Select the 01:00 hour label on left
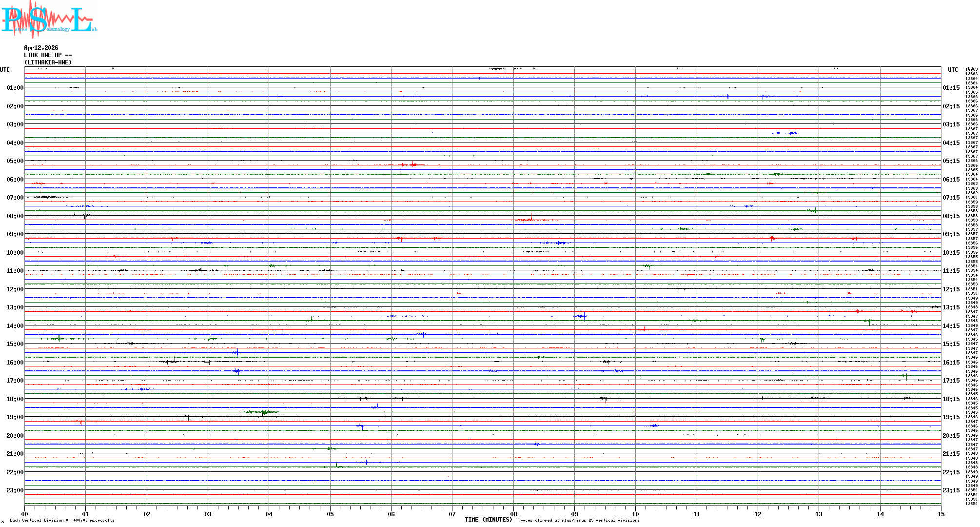Image resolution: width=980 pixels, height=527 pixels. 15,88
